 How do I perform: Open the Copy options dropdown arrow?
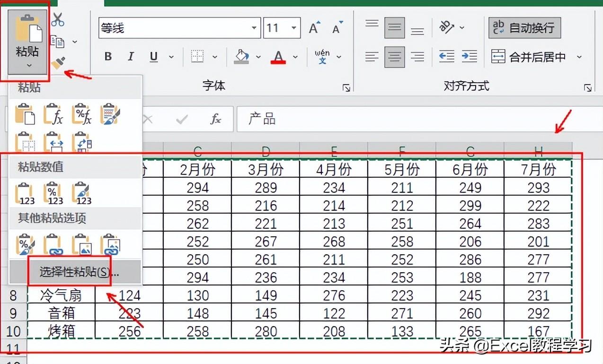coord(75,42)
